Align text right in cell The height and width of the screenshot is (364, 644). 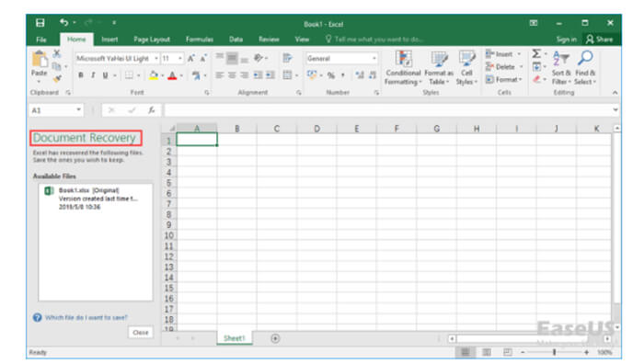245,75
